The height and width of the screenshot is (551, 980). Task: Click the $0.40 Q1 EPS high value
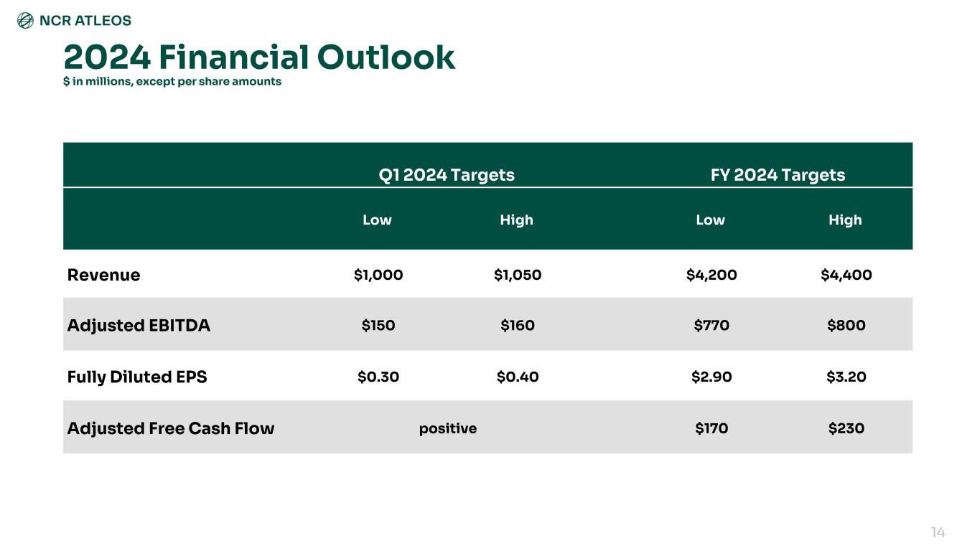(518, 377)
